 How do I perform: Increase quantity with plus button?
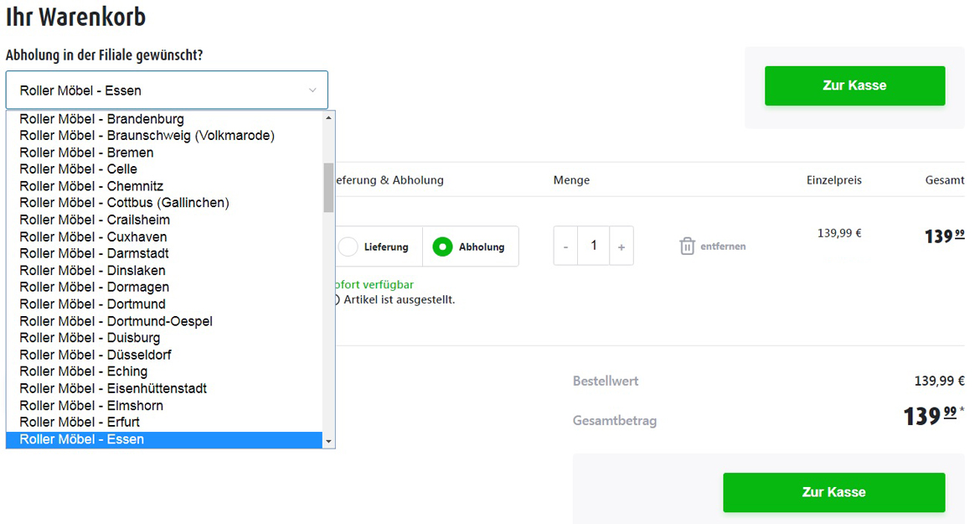click(x=622, y=246)
